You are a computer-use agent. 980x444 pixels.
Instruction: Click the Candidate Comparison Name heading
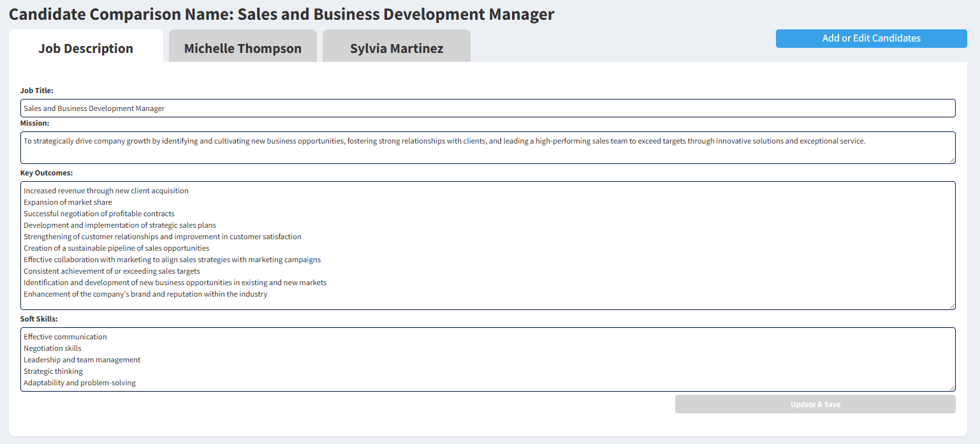tap(281, 14)
